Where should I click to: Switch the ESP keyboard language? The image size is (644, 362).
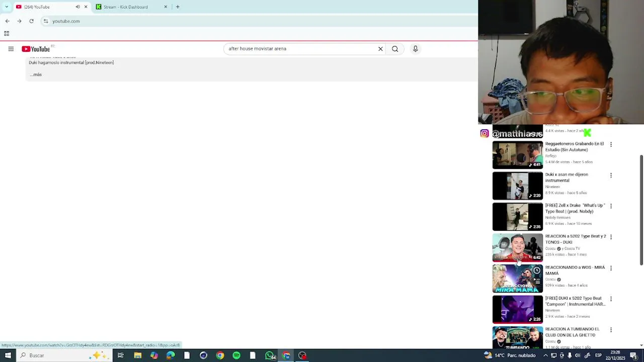(x=598, y=355)
